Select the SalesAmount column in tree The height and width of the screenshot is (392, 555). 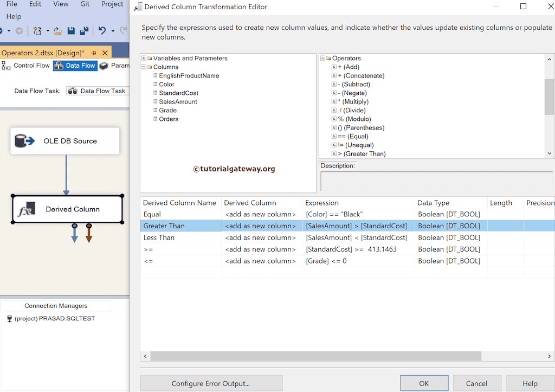point(178,101)
